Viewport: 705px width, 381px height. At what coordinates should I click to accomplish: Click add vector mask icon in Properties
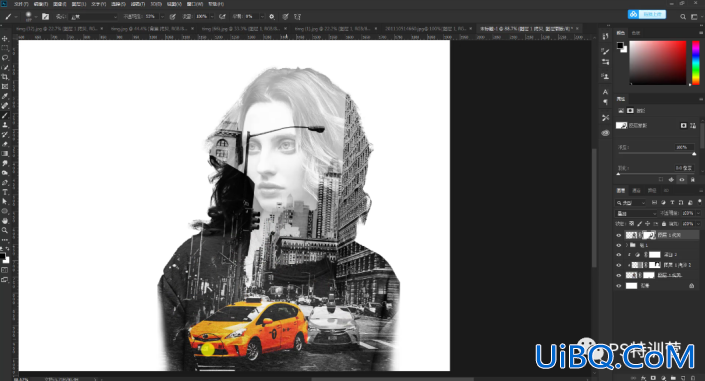click(x=693, y=126)
